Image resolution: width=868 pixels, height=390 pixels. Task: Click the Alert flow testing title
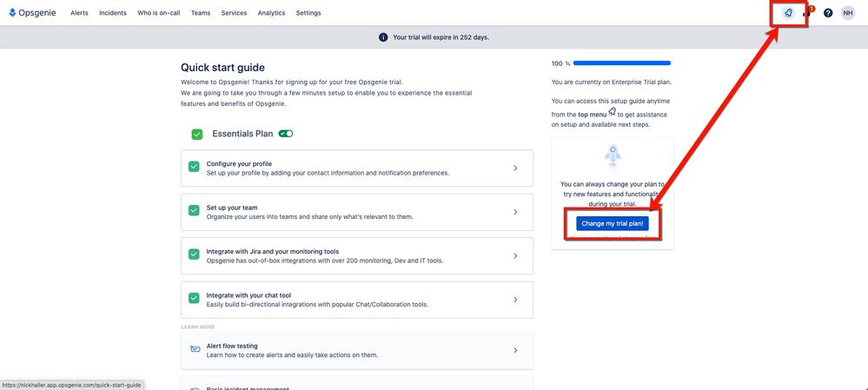click(x=232, y=346)
